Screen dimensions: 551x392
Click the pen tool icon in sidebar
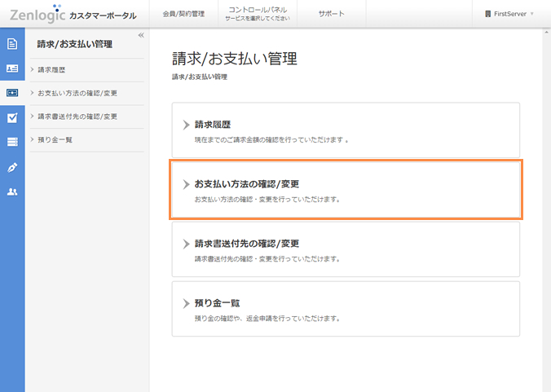pos(12,167)
